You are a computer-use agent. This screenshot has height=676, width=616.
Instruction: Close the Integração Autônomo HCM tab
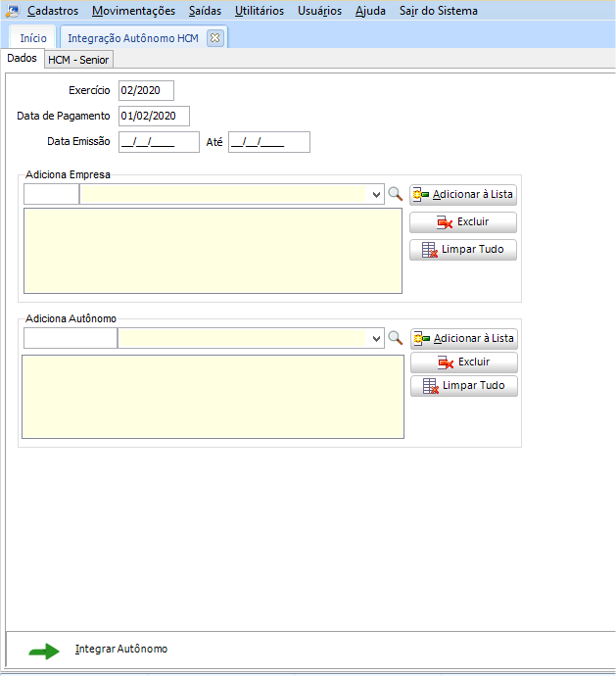pyautogui.click(x=214, y=38)
